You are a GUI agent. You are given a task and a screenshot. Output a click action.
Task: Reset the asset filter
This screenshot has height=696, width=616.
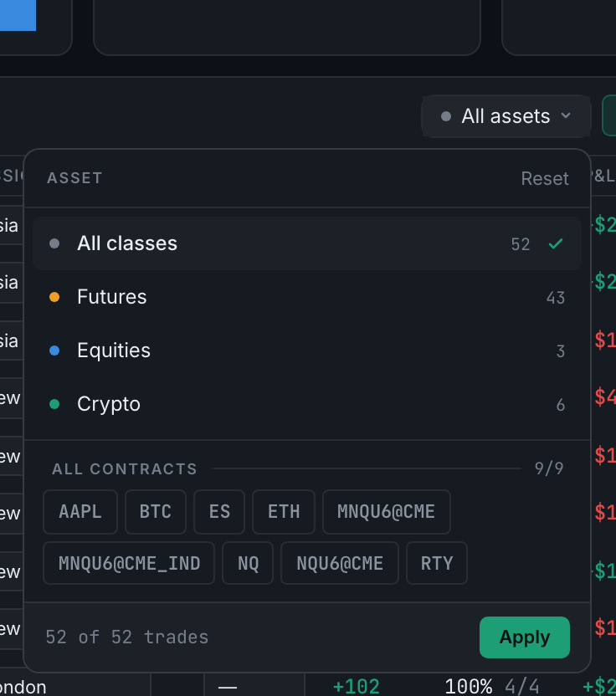pyautogui.click(x=545, y=178)
